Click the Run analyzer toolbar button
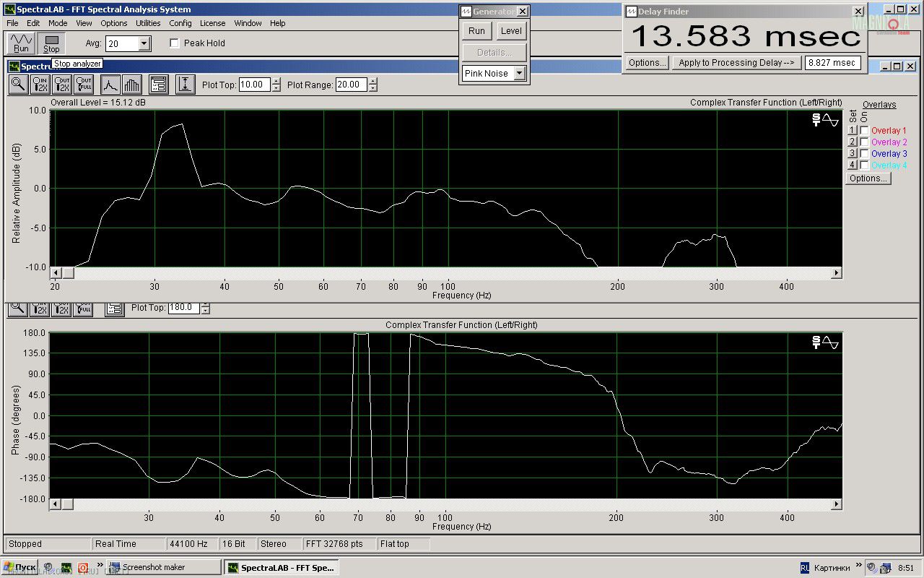Image resolution: width=924 pixels, height=578 pixels. tap(22, 43)
